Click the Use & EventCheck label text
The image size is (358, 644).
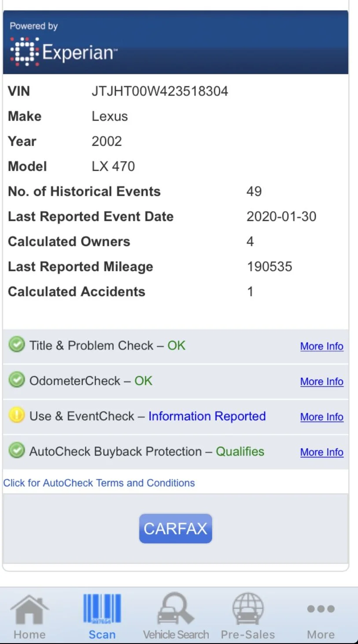click(82, 416)
